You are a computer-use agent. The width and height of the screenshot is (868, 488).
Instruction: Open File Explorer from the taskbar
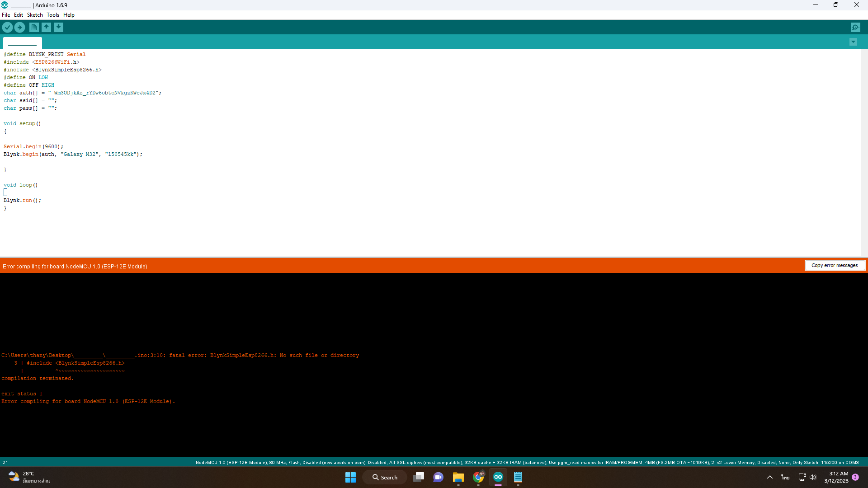click(458, 477)
